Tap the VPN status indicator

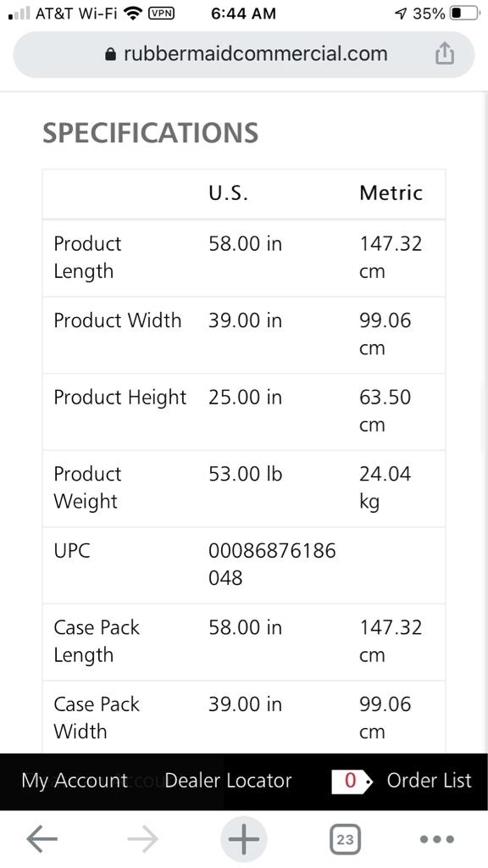click(162, 14)
